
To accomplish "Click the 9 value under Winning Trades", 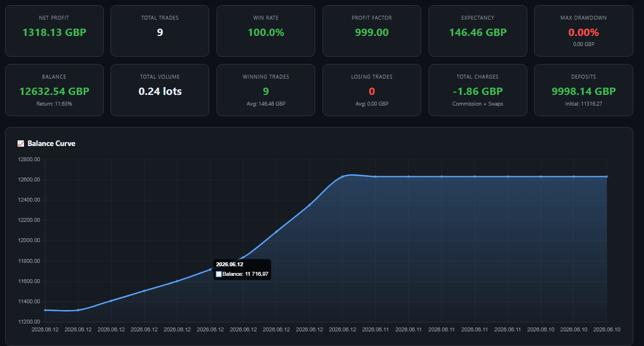I will 266,92.
